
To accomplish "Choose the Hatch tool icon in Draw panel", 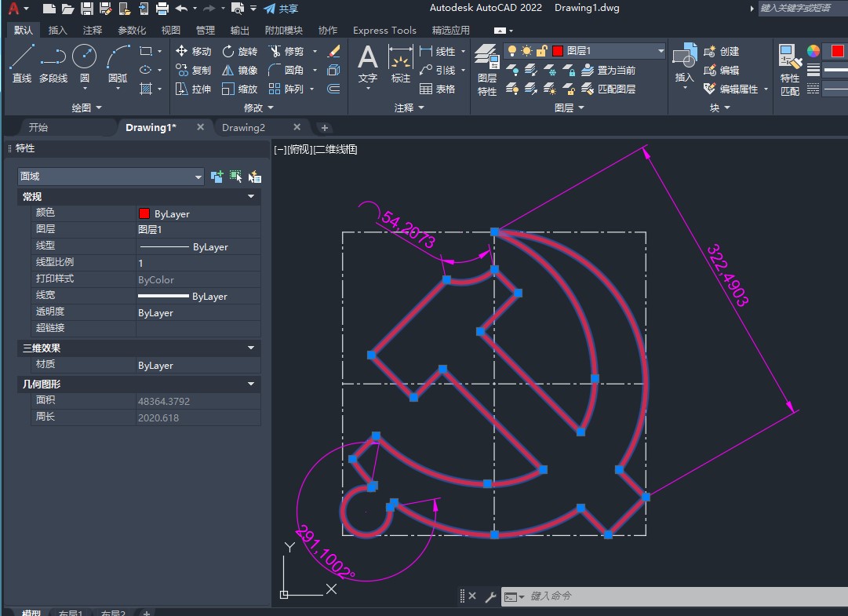I will click(145, 89).
